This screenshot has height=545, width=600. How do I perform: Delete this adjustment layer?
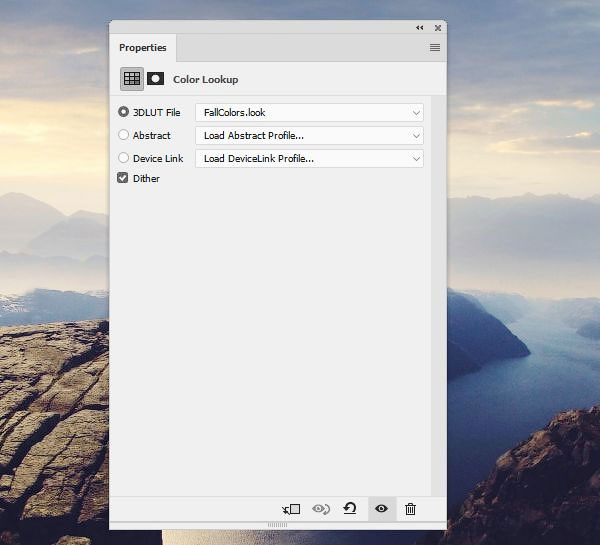point(410,509)
